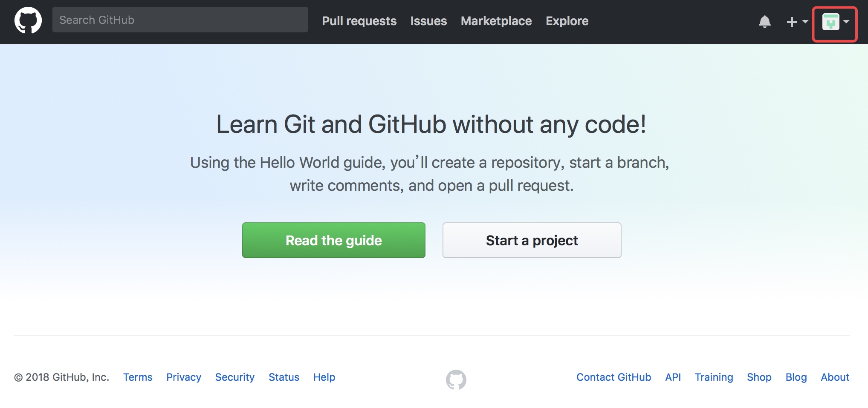Viewport: 868px width, 408px height.
Task: Go to Pull requests
Action: click(x=359, y=21)
